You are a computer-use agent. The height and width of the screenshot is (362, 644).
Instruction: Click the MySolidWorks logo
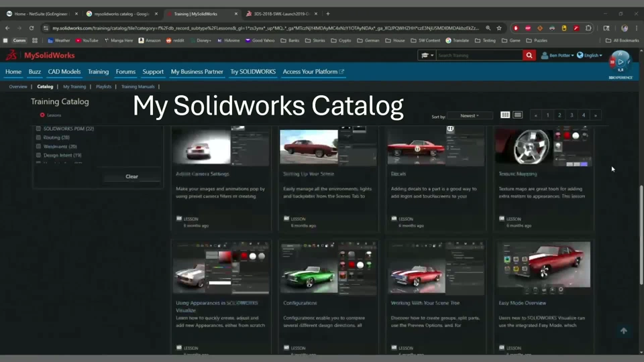40,56
